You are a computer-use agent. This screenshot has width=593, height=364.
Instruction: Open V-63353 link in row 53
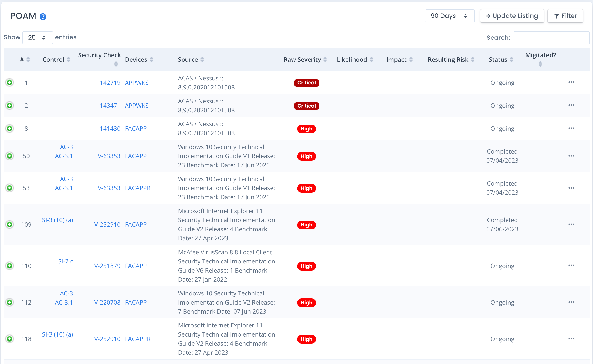pyautogui.click(x=109, y=188)
